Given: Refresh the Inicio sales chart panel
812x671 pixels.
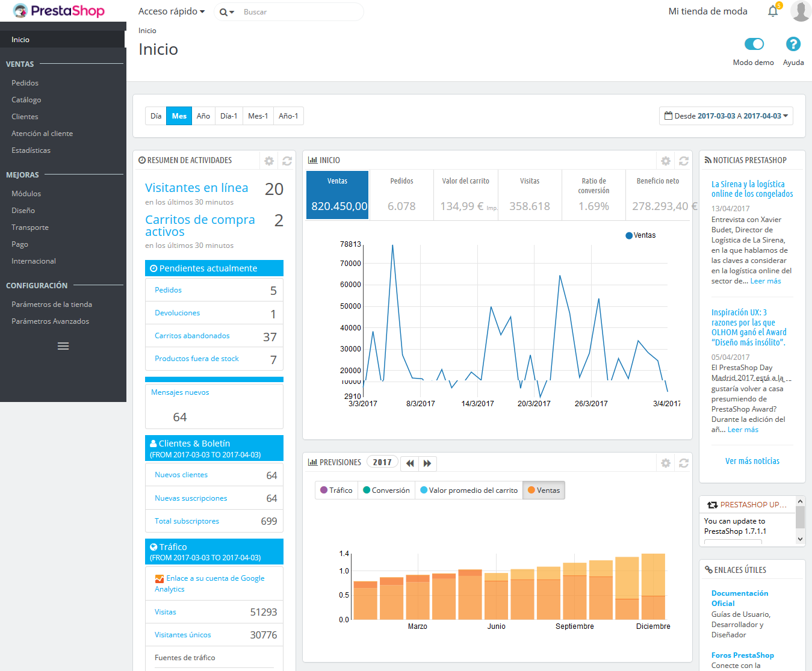Looking at the screenshot, I should pos(684,161).
